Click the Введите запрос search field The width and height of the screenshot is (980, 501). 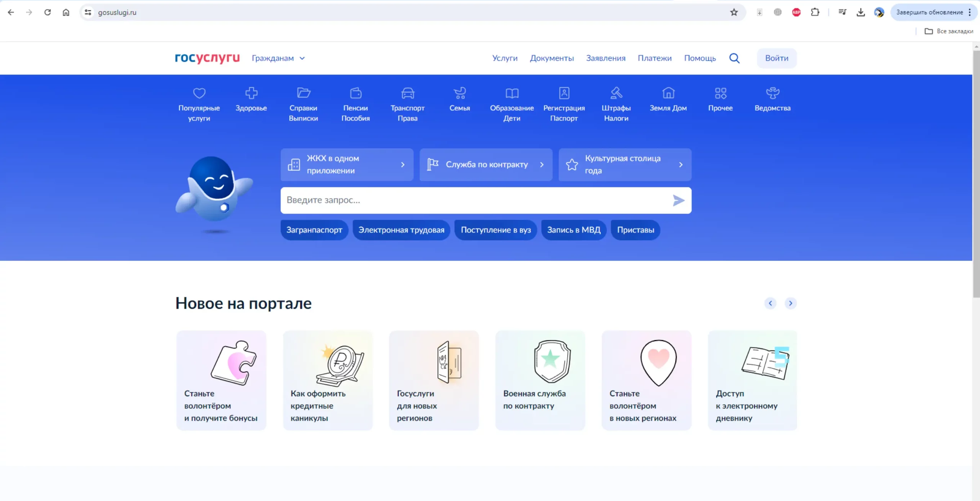[x=475, y=200]
